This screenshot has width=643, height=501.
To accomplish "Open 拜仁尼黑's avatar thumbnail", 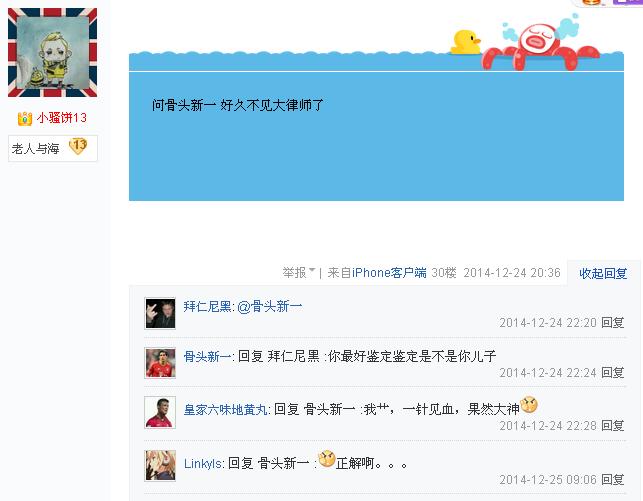I will click(x=160, y=313).
